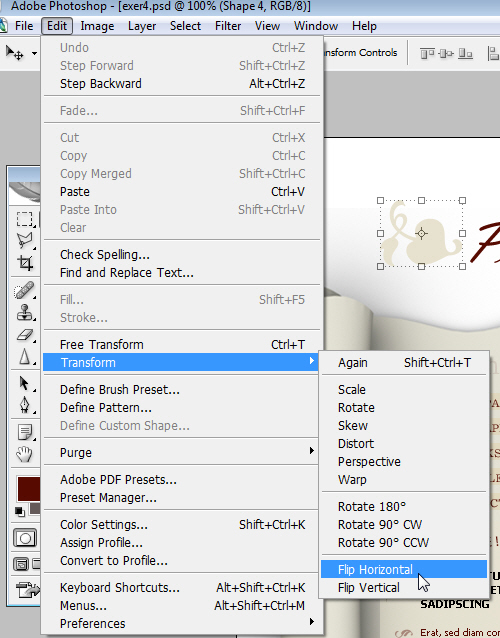This screenshot has height=638, width=500.
Task: Open the background color gray swatch
Action: (x=35, y=508)
